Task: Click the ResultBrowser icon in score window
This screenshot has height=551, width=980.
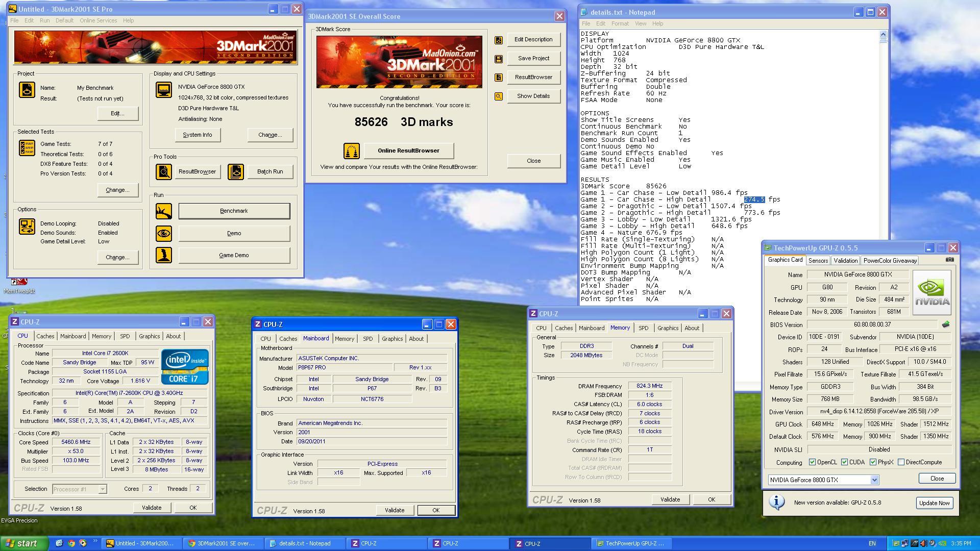Action: pos(499,78)
